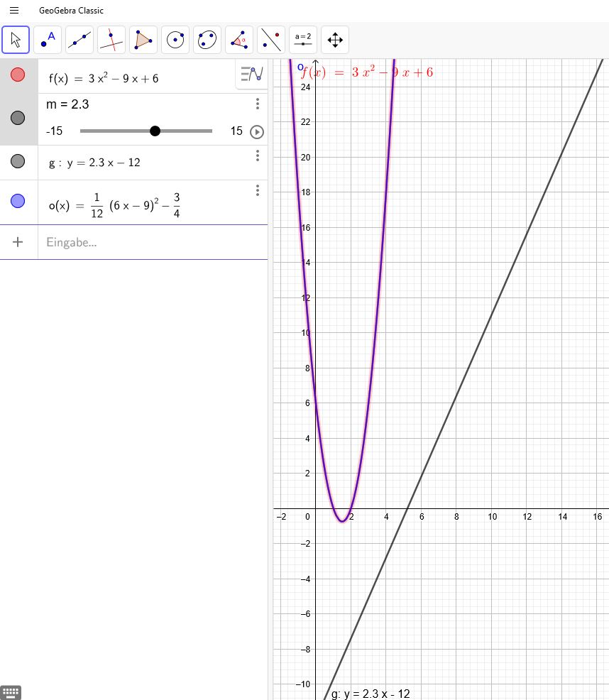Choose the Line through two points tool
Screen dimensions: 609x700
(79, 40)
